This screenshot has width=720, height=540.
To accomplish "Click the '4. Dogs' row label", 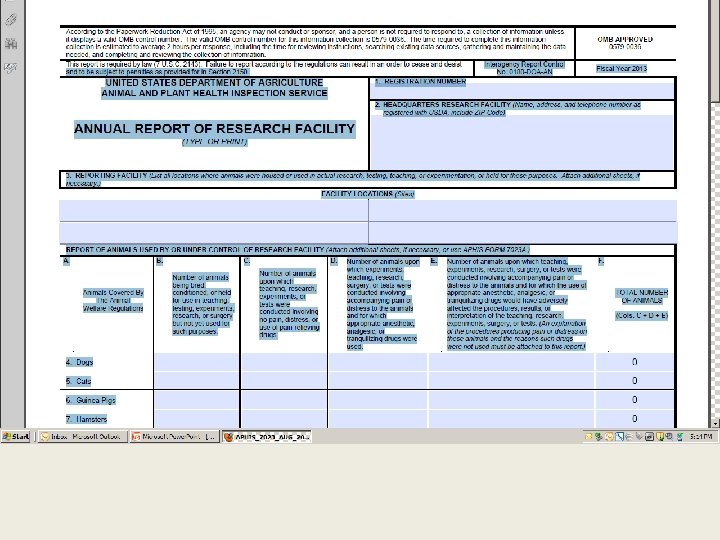I will pyautogui.click(x=79, y=362).
